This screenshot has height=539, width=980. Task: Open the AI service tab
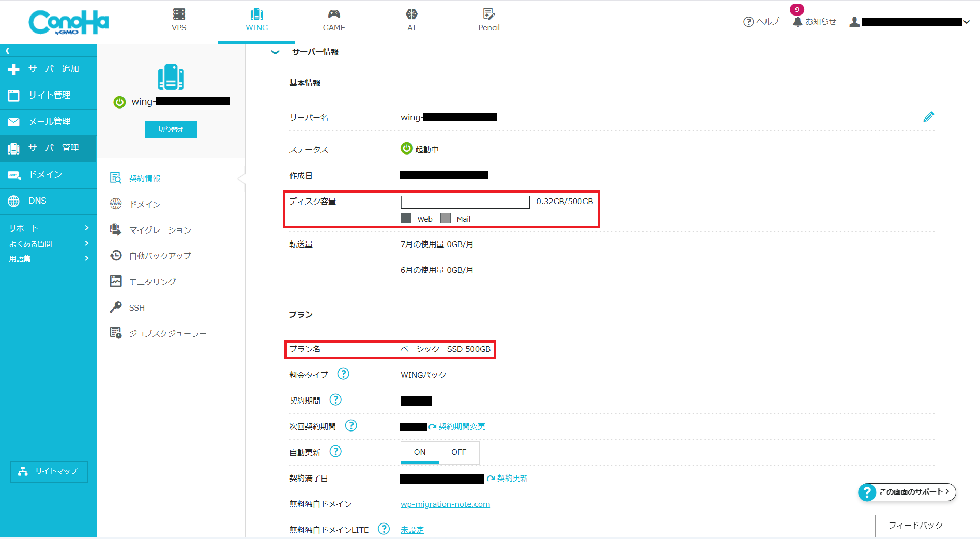coord(411,21)
